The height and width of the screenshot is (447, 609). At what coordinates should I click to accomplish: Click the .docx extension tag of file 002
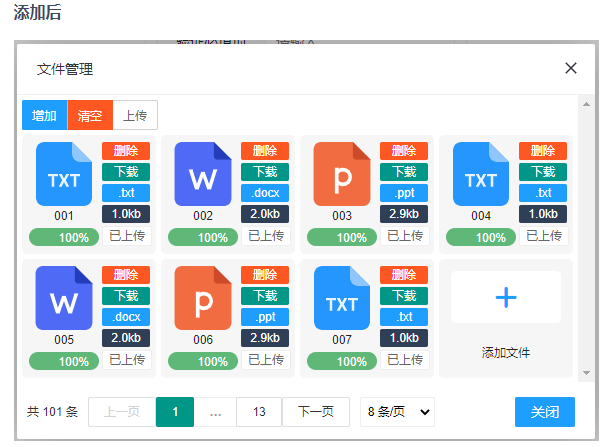265,193
